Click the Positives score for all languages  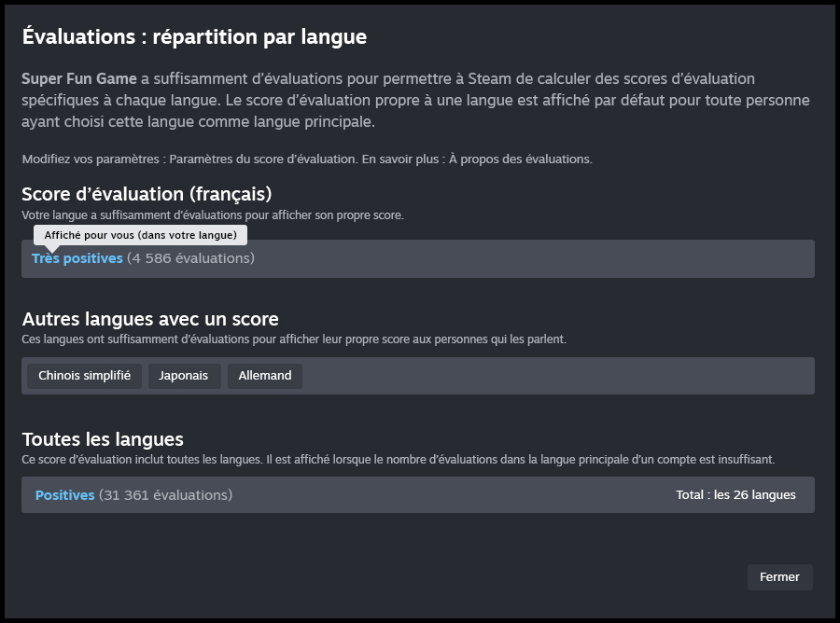pyautogui.click(x=64, y=495)
